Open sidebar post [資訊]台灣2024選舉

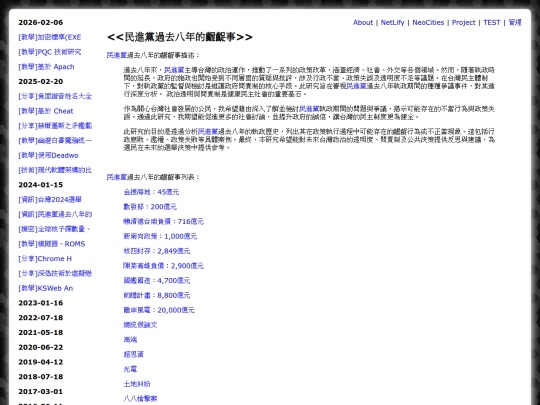[x=50, y=200]
